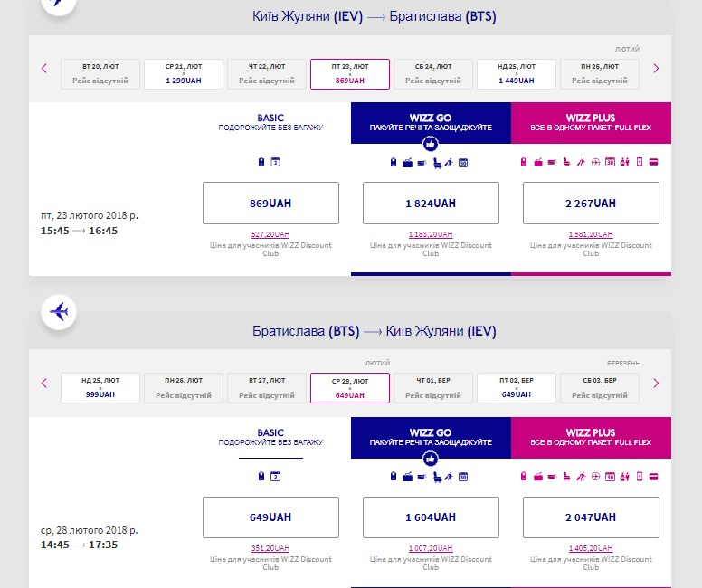Click the calendar icon under outbound BASIC fare
Screen dimensions: 702x588
click(276, 163)
